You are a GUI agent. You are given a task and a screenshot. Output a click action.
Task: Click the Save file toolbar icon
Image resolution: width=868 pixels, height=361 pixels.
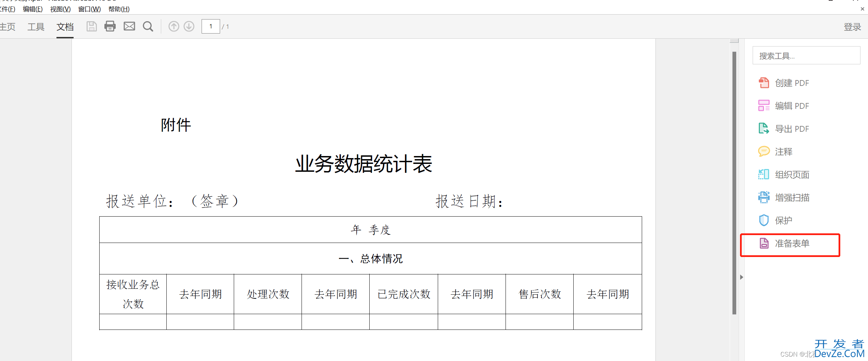click(x=91, y=26)
